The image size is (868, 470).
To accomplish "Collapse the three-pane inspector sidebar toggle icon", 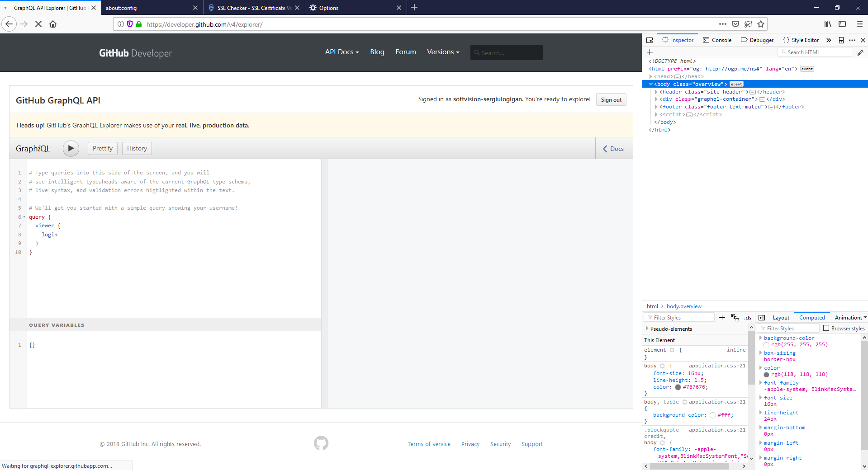I will 762,318.
